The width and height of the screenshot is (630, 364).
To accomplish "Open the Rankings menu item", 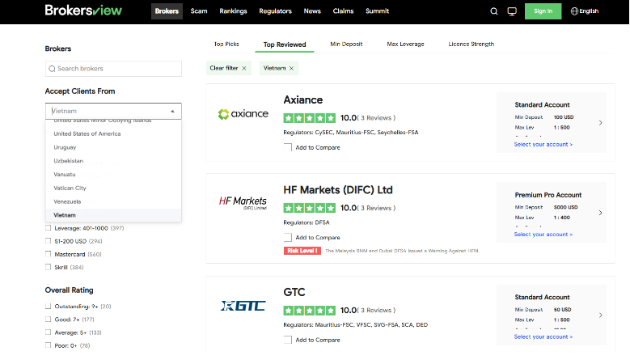I will (x=233, y=11).
